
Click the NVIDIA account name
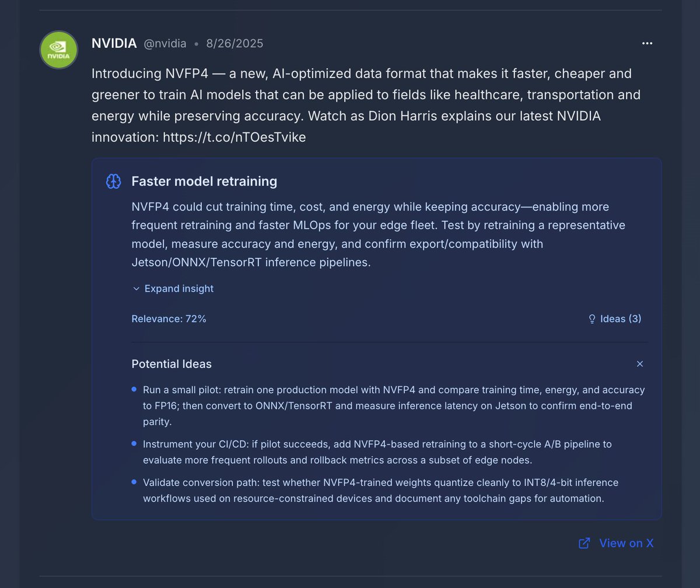(x=114, y=43)
